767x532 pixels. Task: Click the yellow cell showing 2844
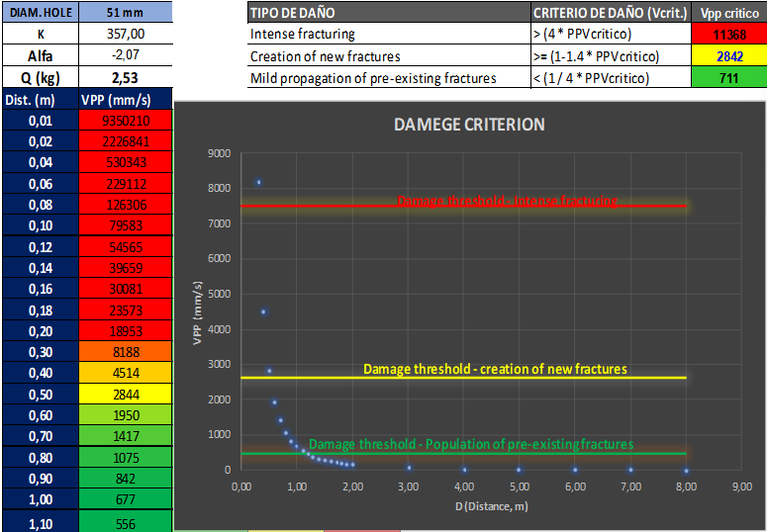[x=126, y=395]
